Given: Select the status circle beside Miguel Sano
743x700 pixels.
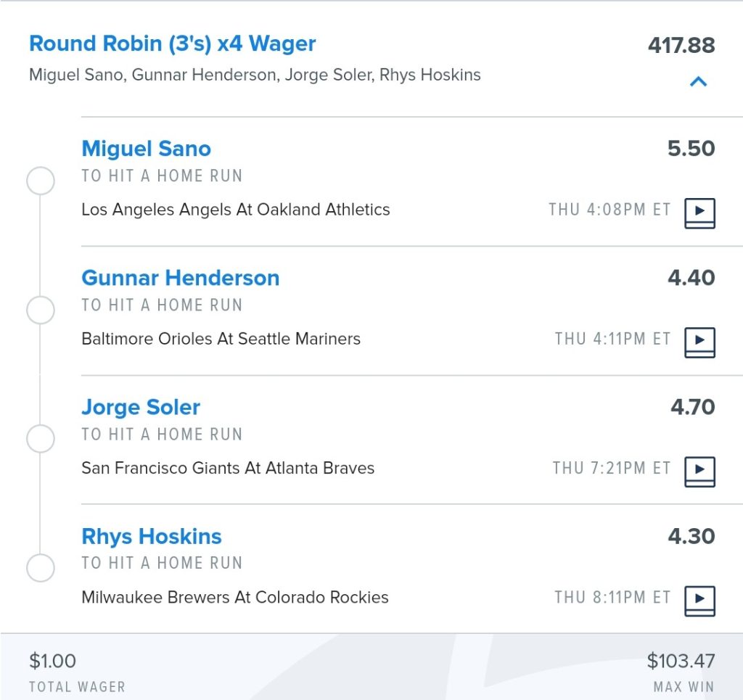Looking at the screenshot, I should coord(41,181).
